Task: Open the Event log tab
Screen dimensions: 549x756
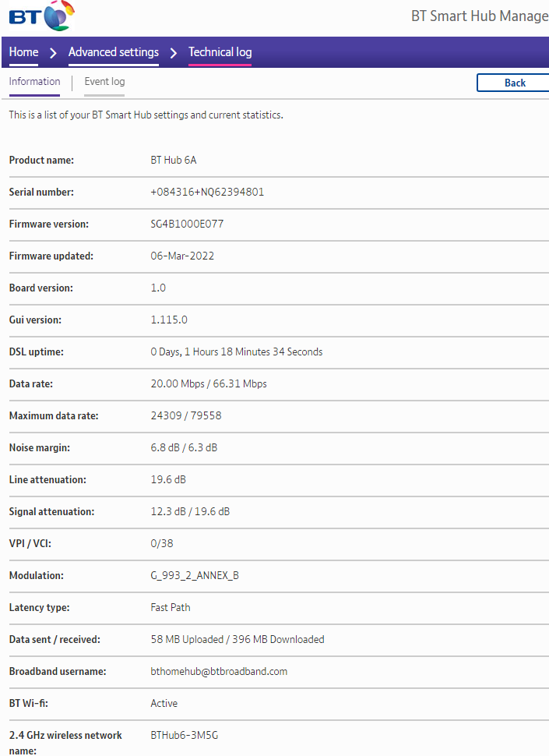Action: (x=104, y=82)
